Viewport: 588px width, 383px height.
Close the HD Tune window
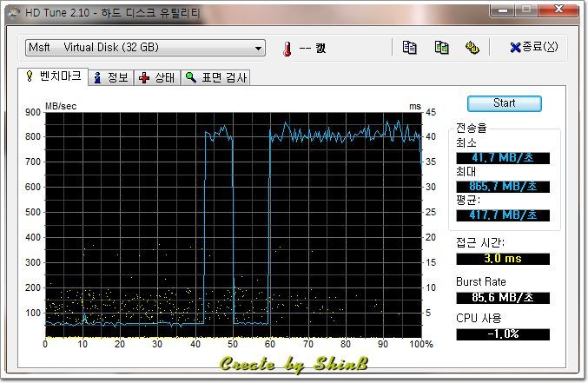tap(558, 10)
